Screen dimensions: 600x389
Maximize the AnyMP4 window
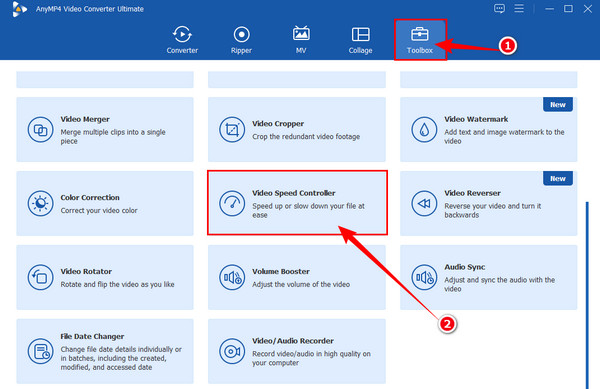click(x=569, y=8)
